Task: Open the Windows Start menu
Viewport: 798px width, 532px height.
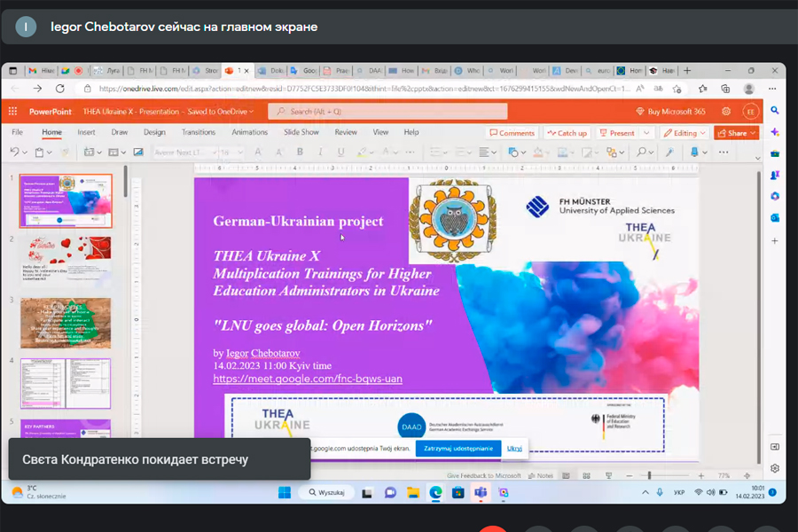Action: 285,492
